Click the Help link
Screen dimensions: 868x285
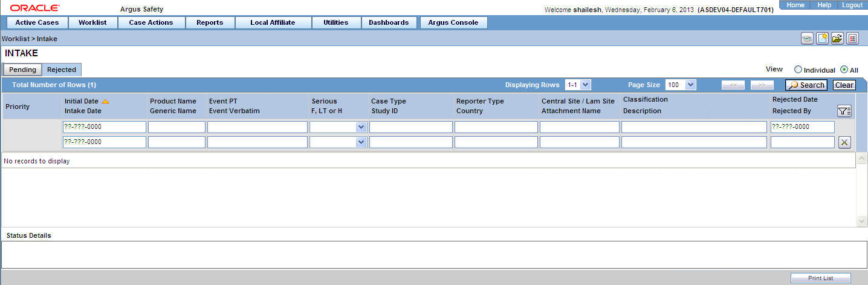coord(824,5)
